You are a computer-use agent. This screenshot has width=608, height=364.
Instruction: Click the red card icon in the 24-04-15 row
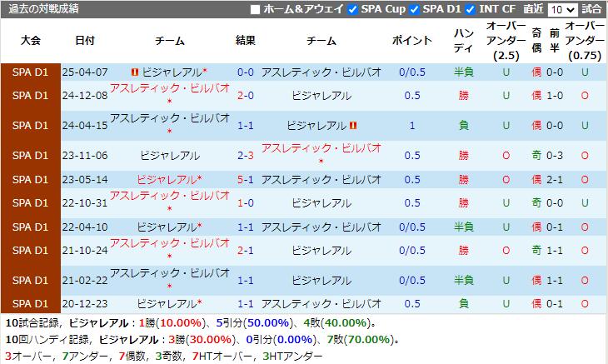click(x=353, y=126)
